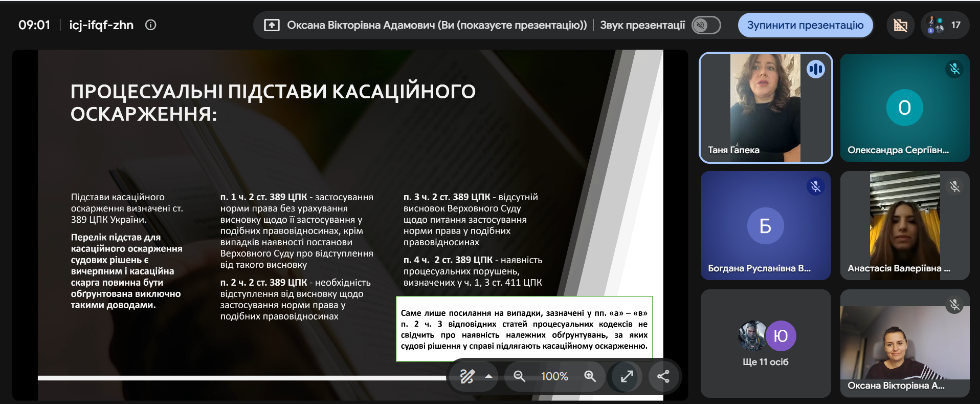Screen dimensions: 980x404
Task: Expand the annotation tools caret arrow
Action: point(488,376)
